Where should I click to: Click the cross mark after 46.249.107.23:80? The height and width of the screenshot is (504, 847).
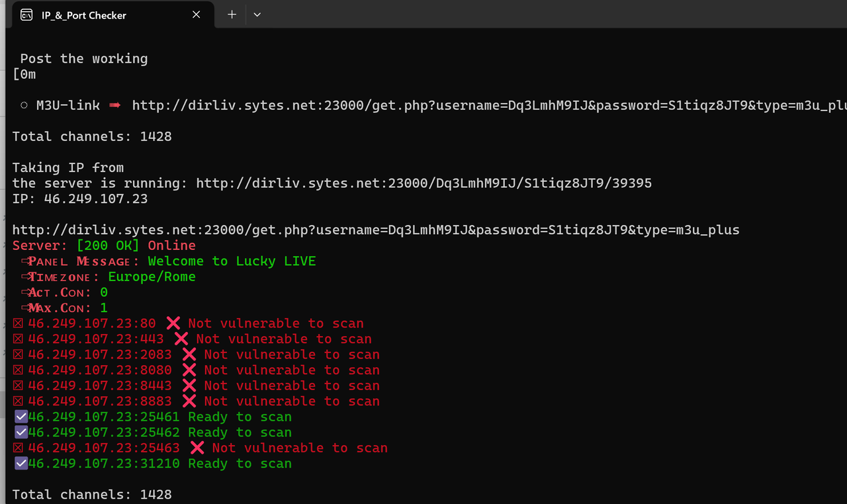(x=173, y=323)
